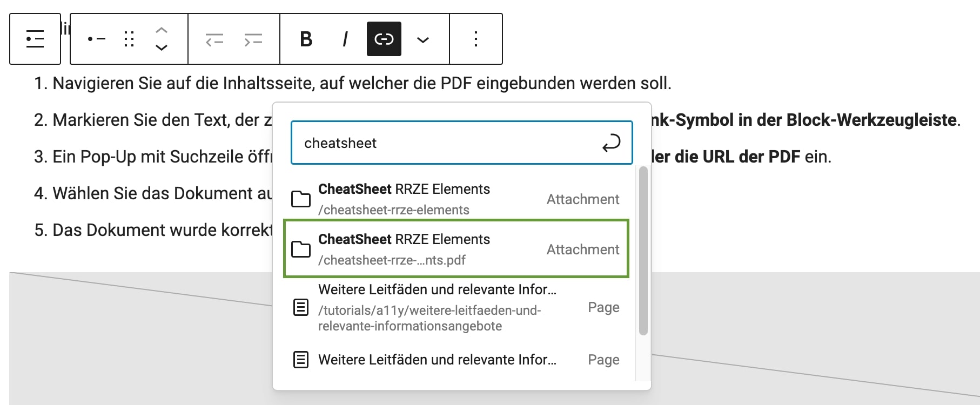This screenshot has height=405, width=980.
Task: Submit the link with the arrow icon
Action: pyautogui.click(x=611, y=143)
